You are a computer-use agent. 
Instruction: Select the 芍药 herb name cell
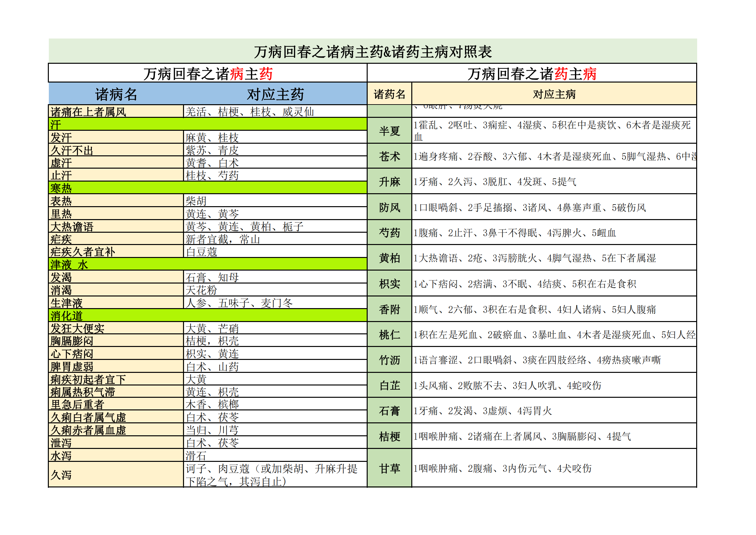click(x=390, y=232)
